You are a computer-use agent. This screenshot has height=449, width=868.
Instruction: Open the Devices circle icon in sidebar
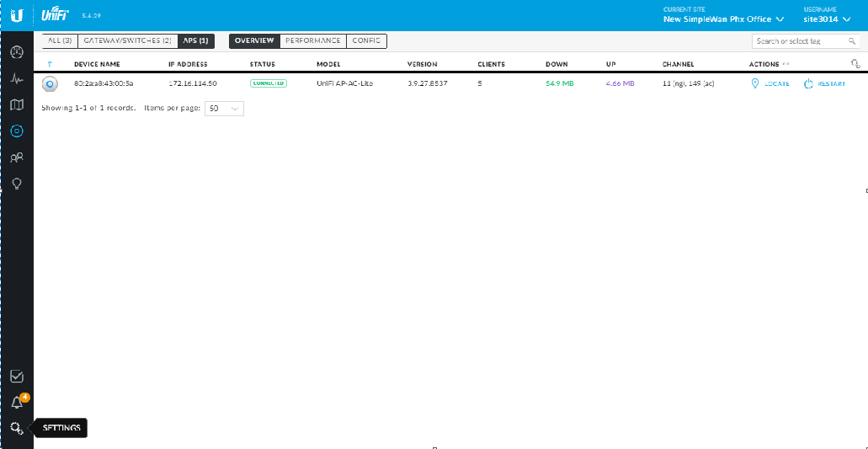pos(17,131)
